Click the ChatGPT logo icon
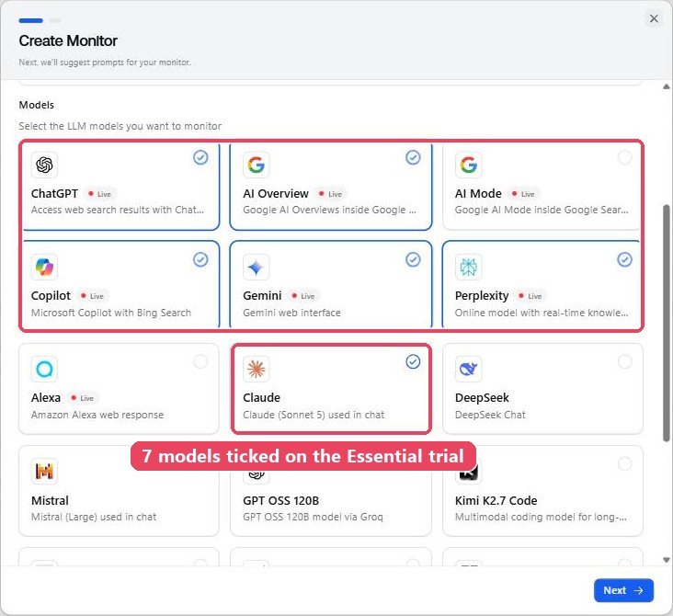This screenshot has height=616, width=673. pos(44,165)
